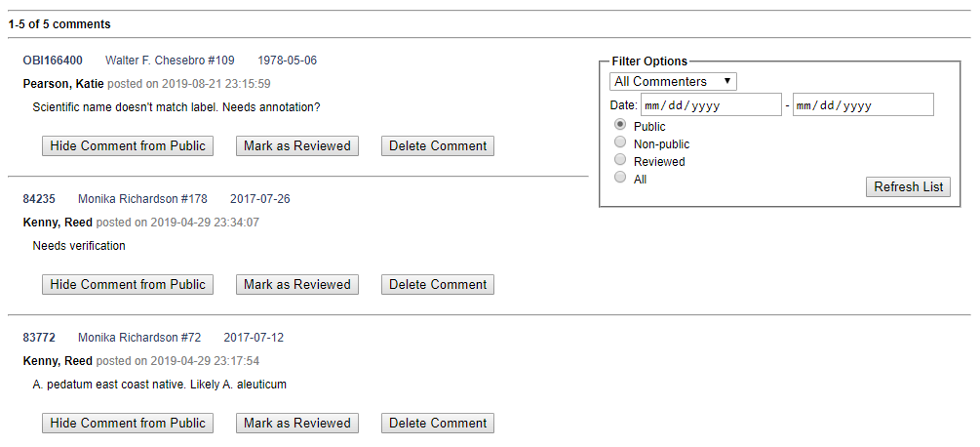The width and height of the screenshot is (980, 447).
Task: Select the Non-public filter option
Action: click(x=620, y=142)
